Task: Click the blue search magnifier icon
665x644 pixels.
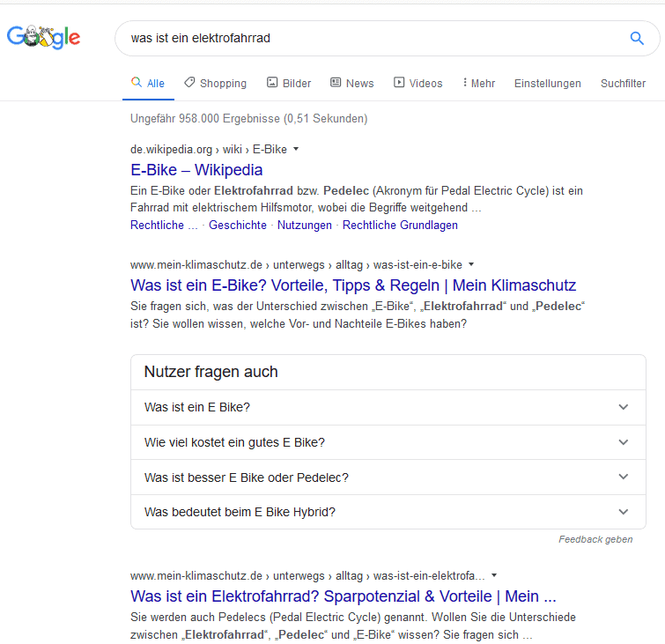Action: pyautogui.click(x=636, y=38)
